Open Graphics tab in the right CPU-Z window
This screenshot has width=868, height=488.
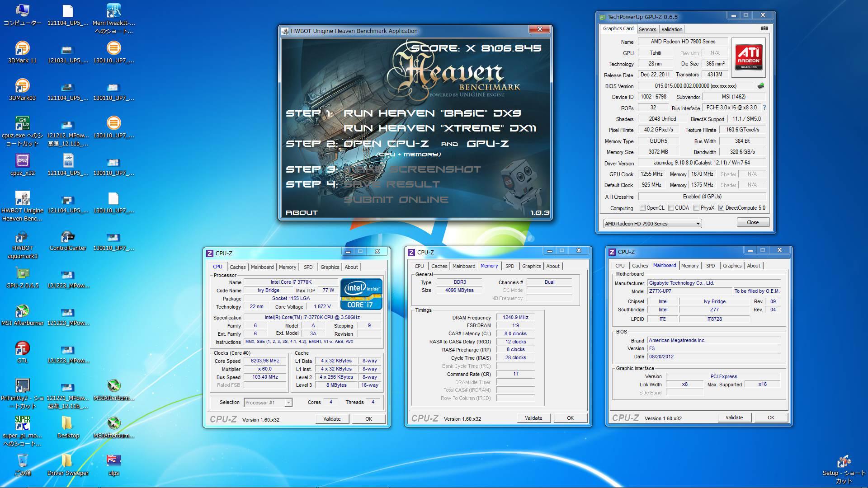(732, 266)
